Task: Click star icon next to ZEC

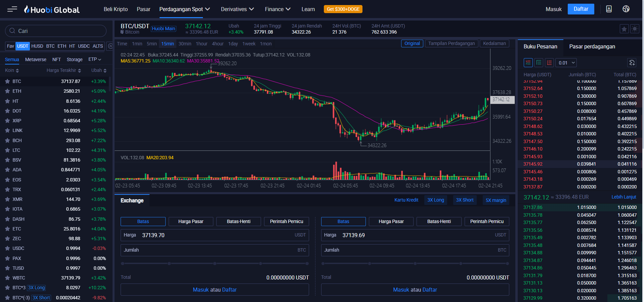Action: [7, 239]
